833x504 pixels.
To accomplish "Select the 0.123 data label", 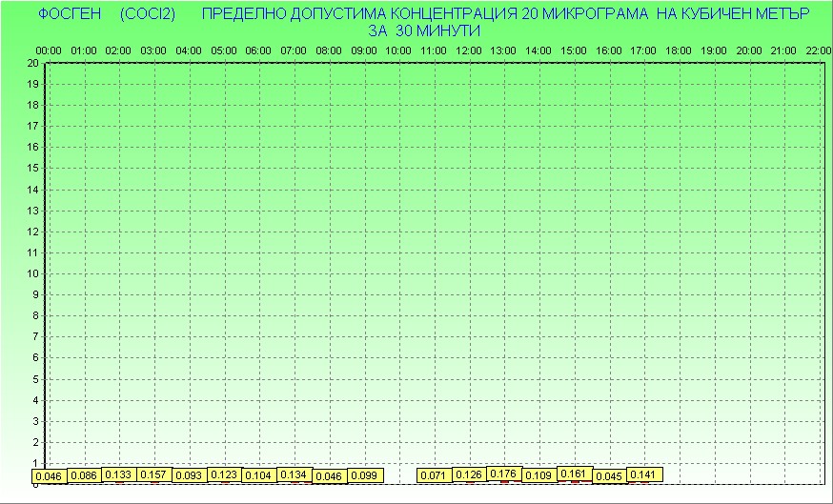I will [224, 474].
